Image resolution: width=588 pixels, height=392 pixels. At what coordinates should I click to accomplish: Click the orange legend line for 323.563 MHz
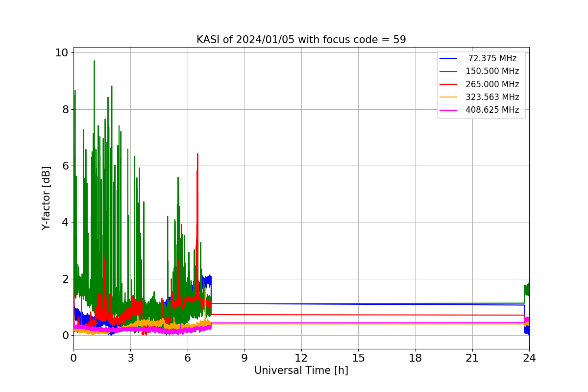(448, 97)
